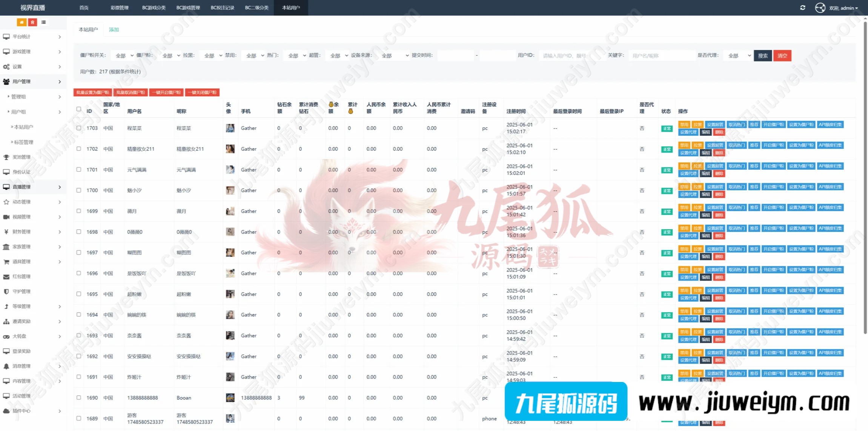Click the trophy icon beside 奖池管理
This screenshot has width=868, height=431.
point(6,157)
